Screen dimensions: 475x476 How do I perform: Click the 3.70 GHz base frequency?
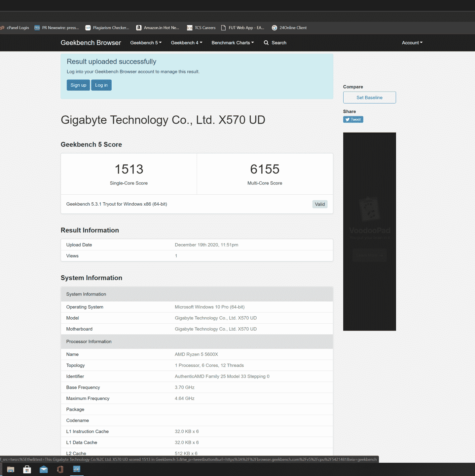point(185,387)
